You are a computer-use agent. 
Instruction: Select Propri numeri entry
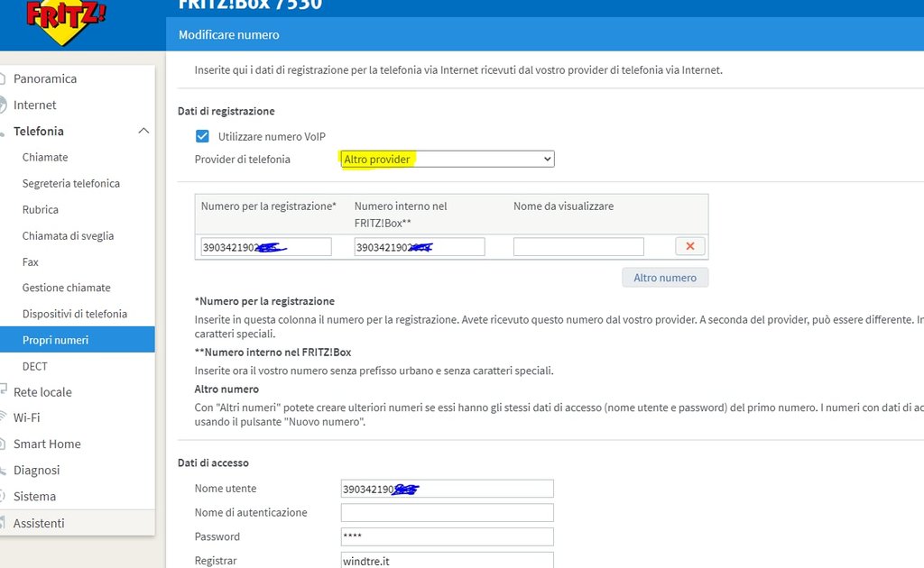(78, 340)
